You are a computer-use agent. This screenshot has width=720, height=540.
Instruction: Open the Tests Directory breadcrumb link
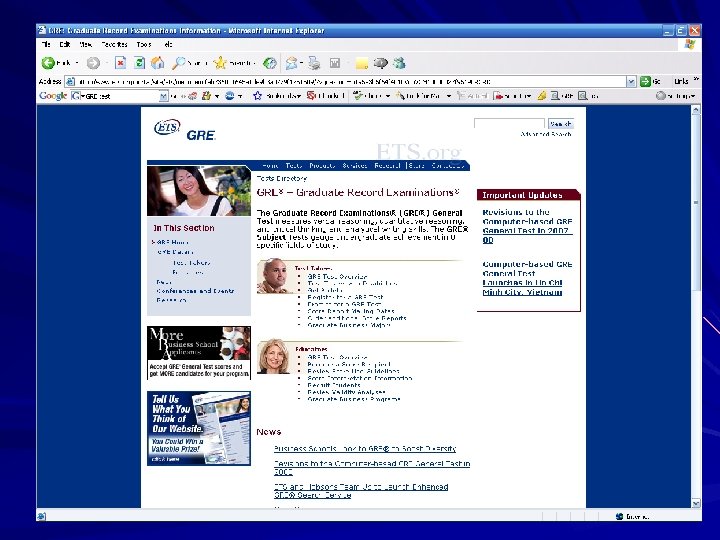(281, 178)
